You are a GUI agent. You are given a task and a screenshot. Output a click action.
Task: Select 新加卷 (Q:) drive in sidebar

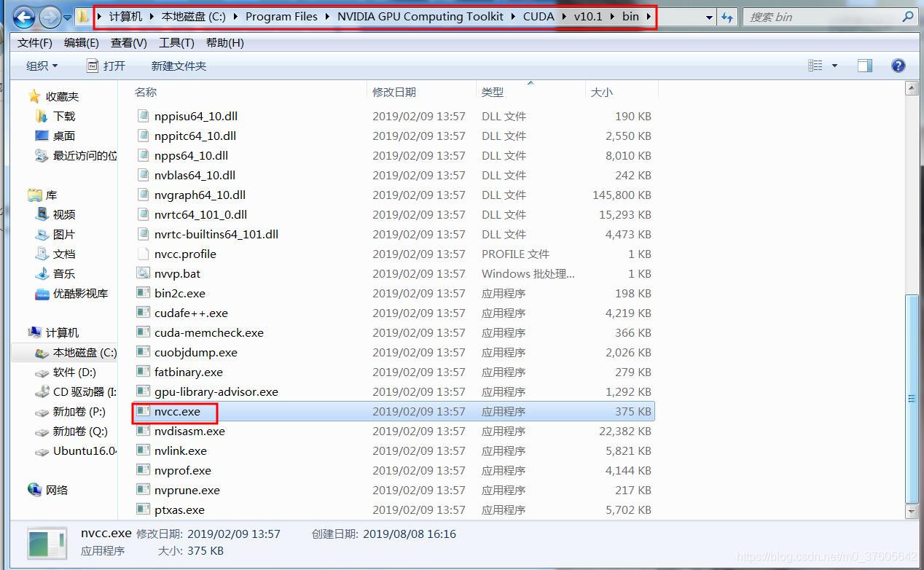(80, 431)
